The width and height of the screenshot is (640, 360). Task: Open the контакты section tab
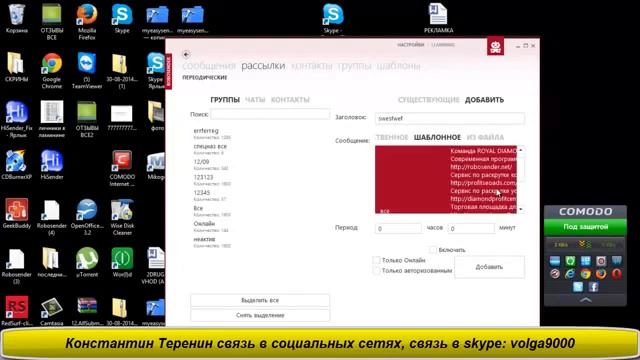312,66
